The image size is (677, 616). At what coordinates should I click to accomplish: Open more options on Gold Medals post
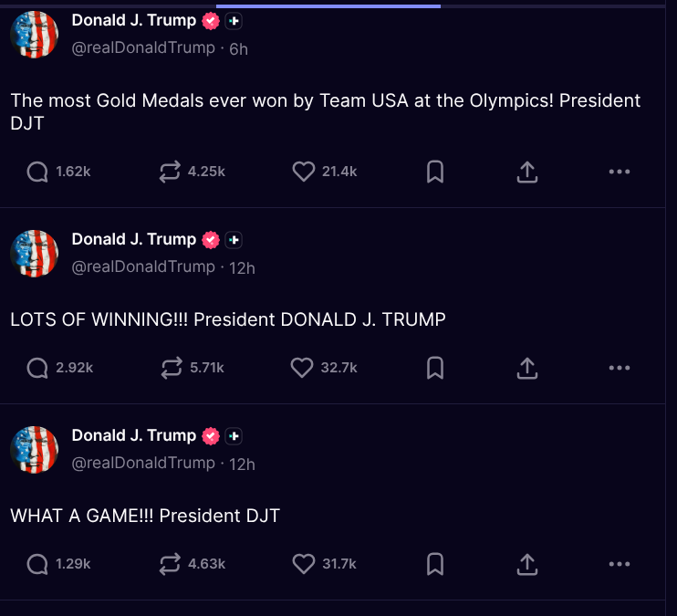619,172
